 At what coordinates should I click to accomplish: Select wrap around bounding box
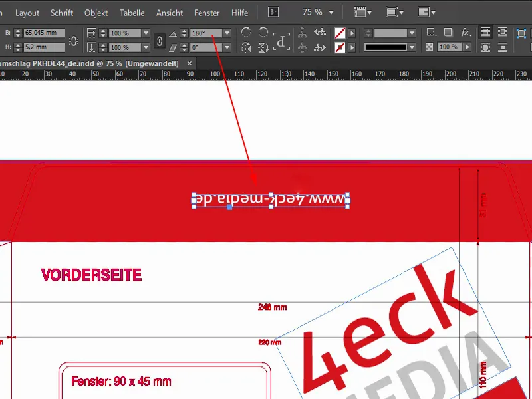[503, 32]
